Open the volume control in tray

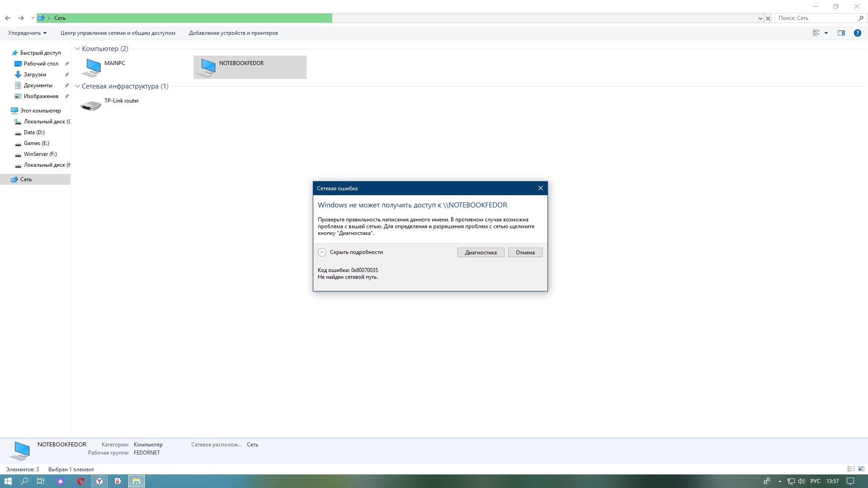[x=802, y=481]
